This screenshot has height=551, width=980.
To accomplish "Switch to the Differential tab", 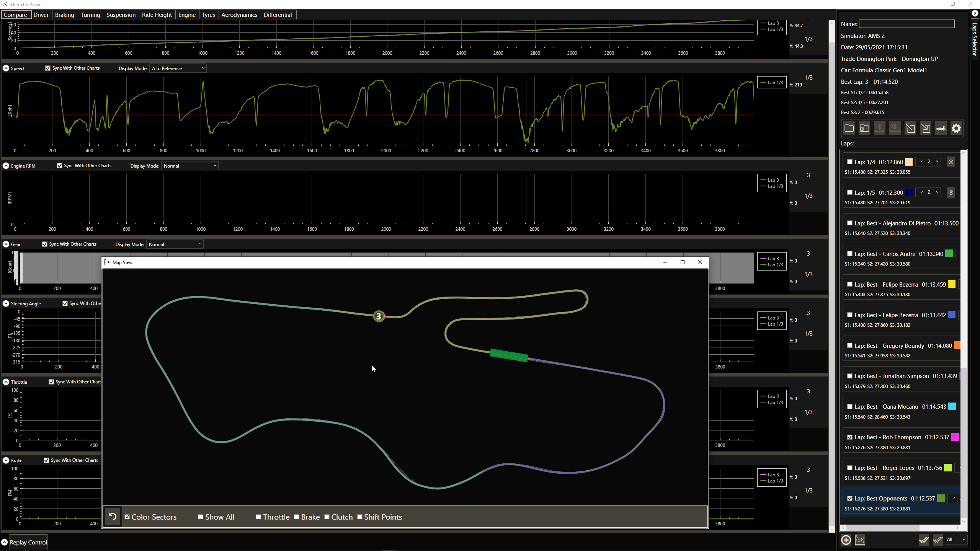I will tap(278, 15).
